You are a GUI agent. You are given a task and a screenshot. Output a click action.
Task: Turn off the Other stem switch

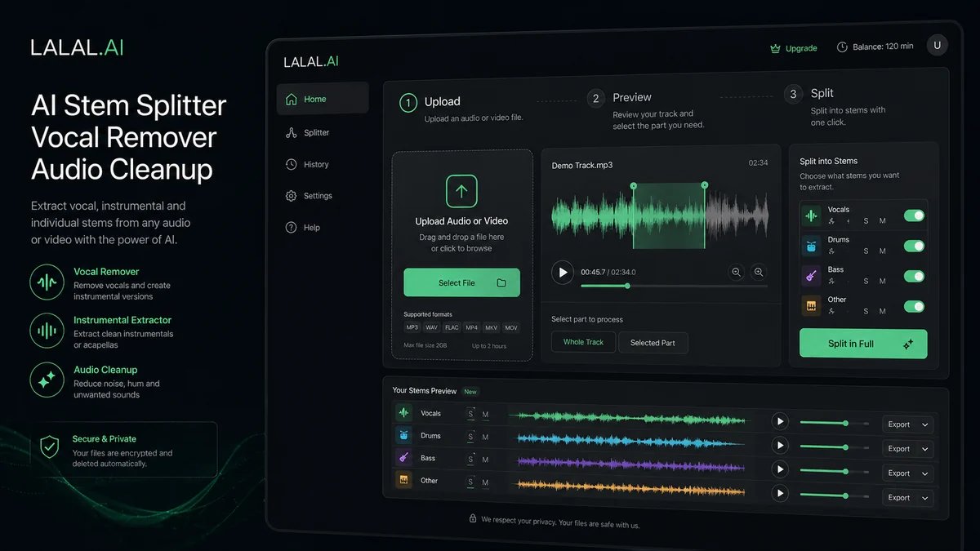914,306
